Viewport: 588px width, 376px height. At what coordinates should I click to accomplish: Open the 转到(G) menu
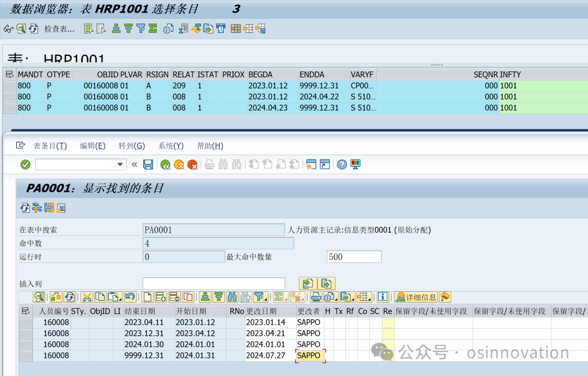pyautogui.click(x=131, y=145)
